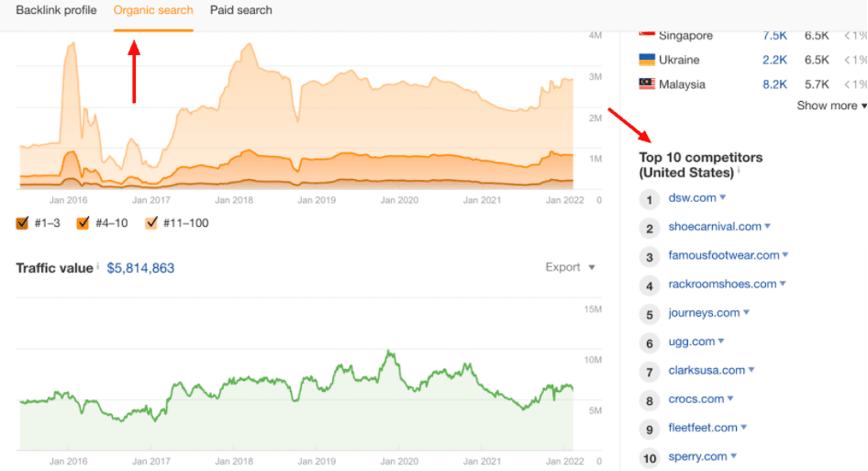Click Malaysia's 5.7K traffic value
Image resolution: width=868 pixels, height=471 pixels.
pyautogui.click(x=817, y=84)
